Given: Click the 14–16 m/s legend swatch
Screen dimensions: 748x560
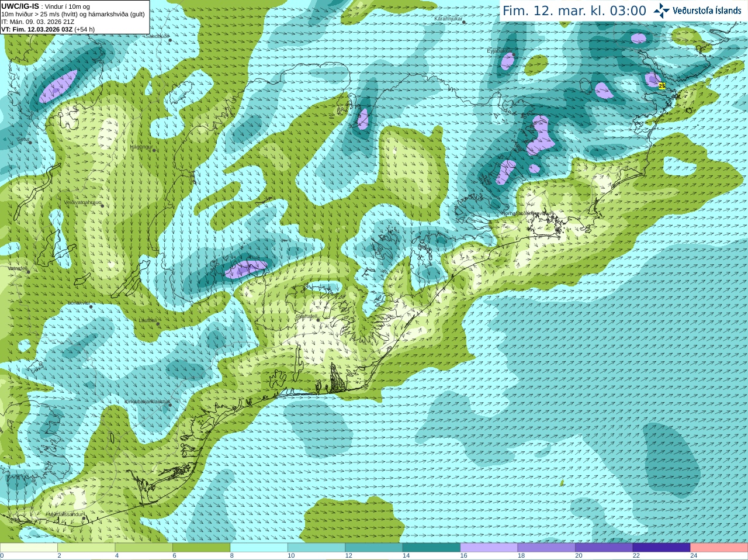Looking at the screenshot, I should coord(431,548).
